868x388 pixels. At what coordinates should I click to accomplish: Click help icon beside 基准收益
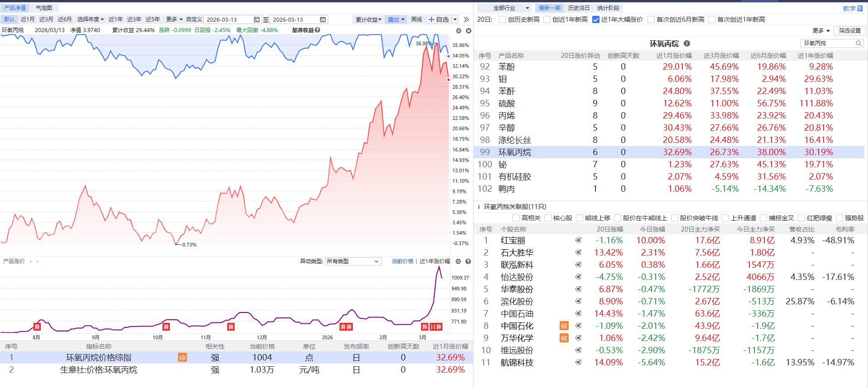coord(317,30)
